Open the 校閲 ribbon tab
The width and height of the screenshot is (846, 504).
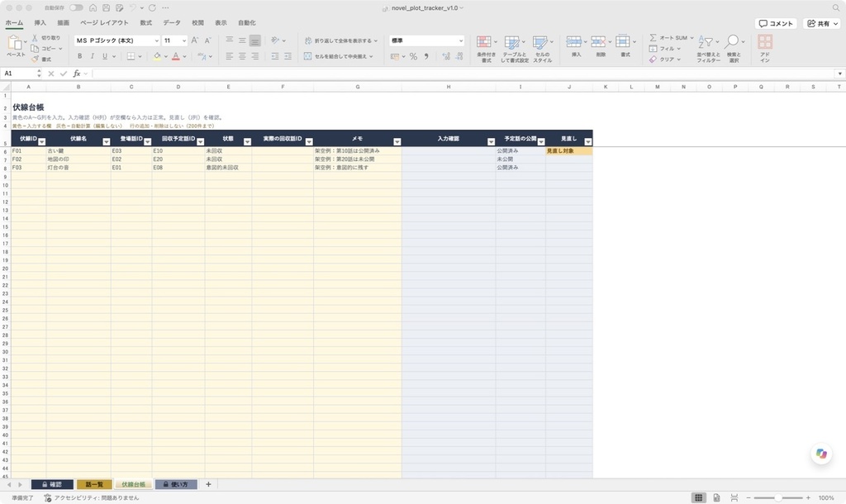pos(198,22)
